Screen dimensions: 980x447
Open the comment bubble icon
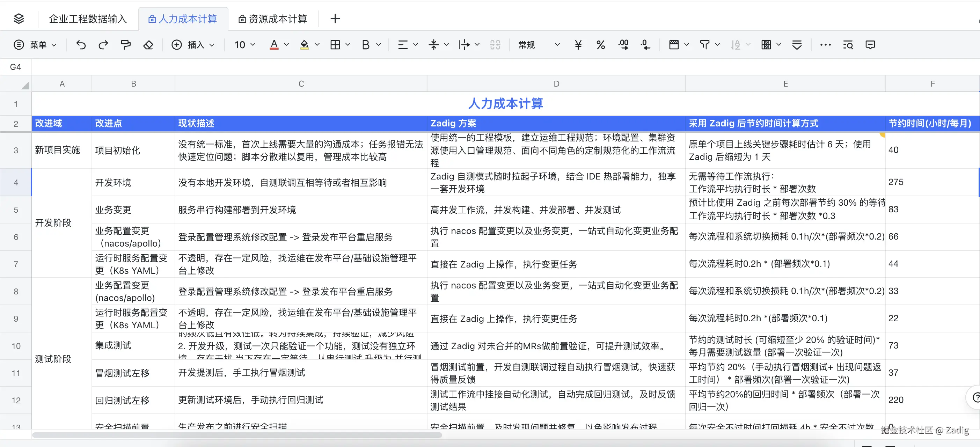tap(870, 45)
